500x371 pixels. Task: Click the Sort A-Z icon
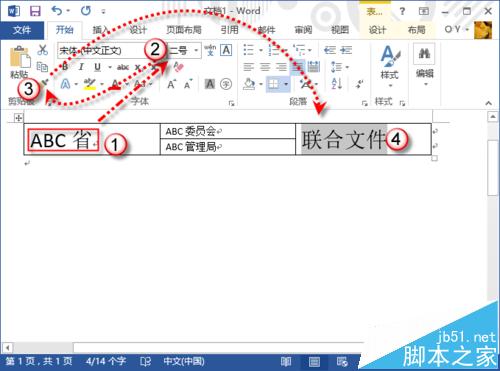pos(337,83)
